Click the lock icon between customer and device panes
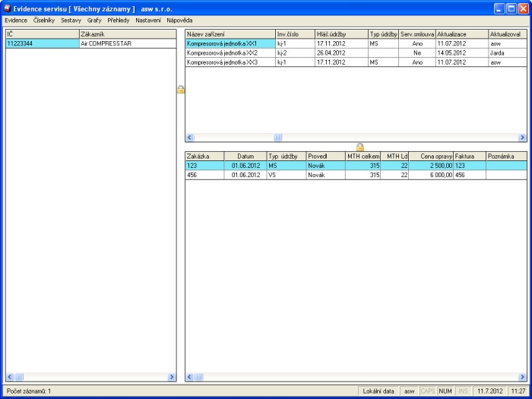The height and width of the screenshot is (399, 532). pyautogui.click(x=181, y=90)
